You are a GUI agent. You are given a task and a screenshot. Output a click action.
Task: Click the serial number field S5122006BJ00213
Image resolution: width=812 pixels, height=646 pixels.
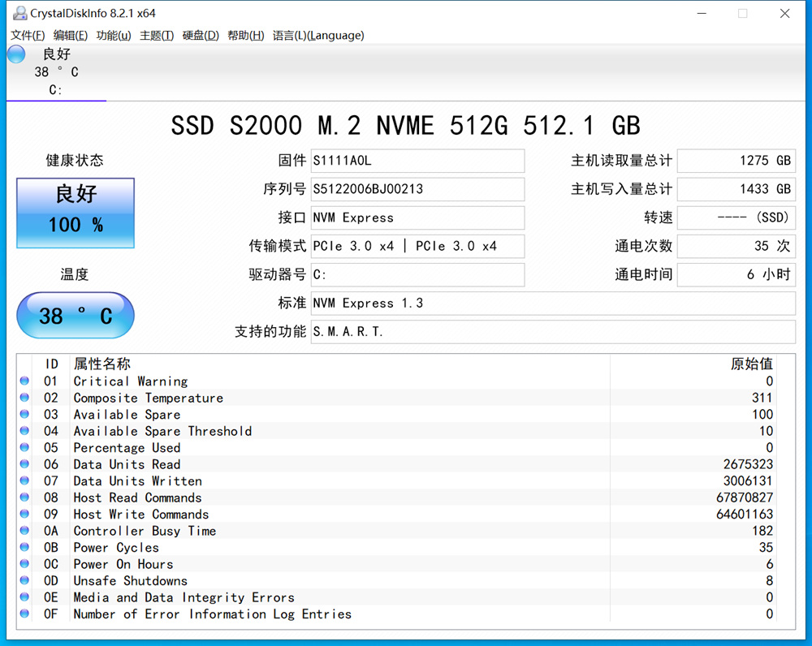417,189
